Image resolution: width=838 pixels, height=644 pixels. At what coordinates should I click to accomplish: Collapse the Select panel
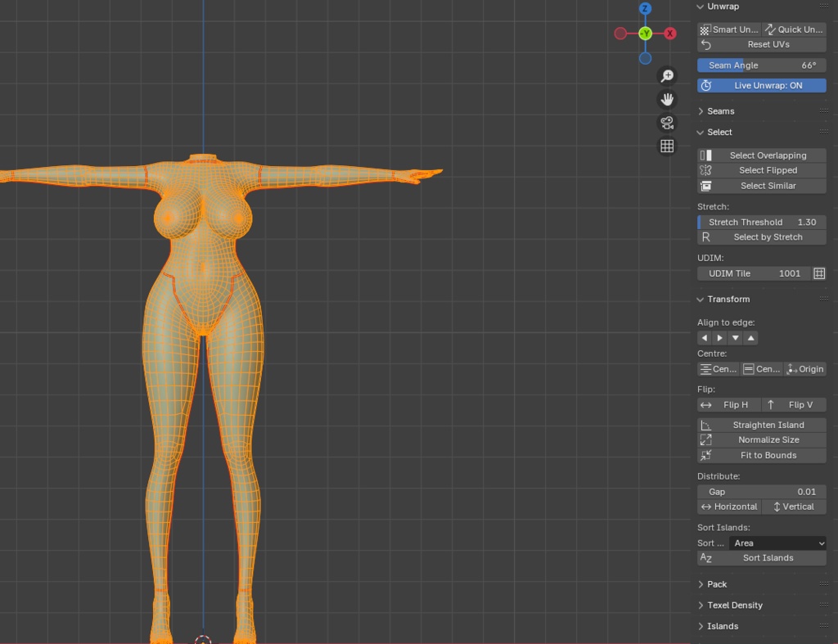[701, 132]
